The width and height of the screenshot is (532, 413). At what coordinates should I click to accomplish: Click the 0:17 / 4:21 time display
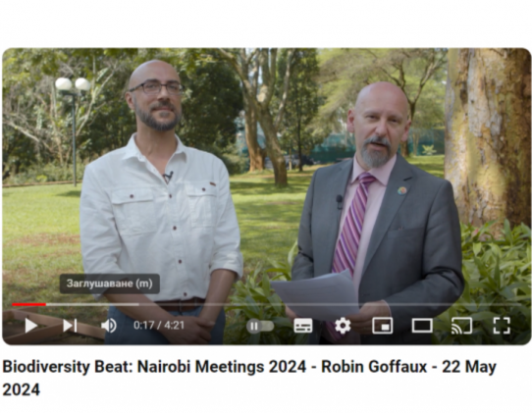159,326
